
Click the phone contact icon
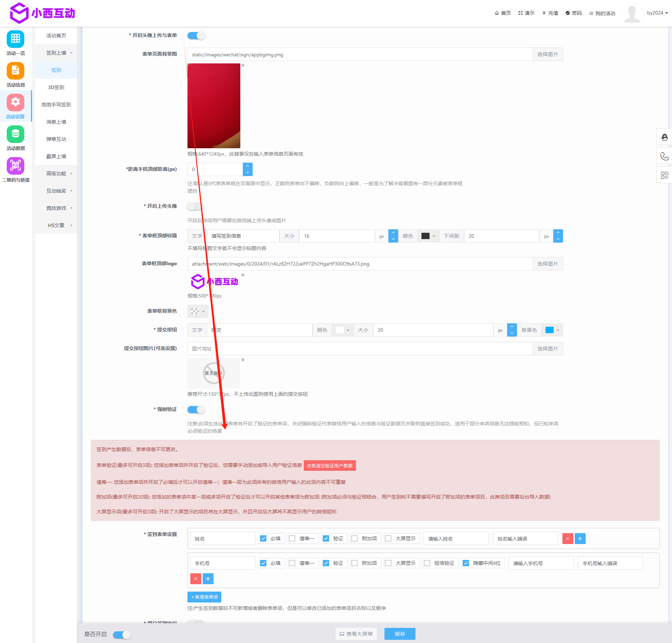pos(664,156)
